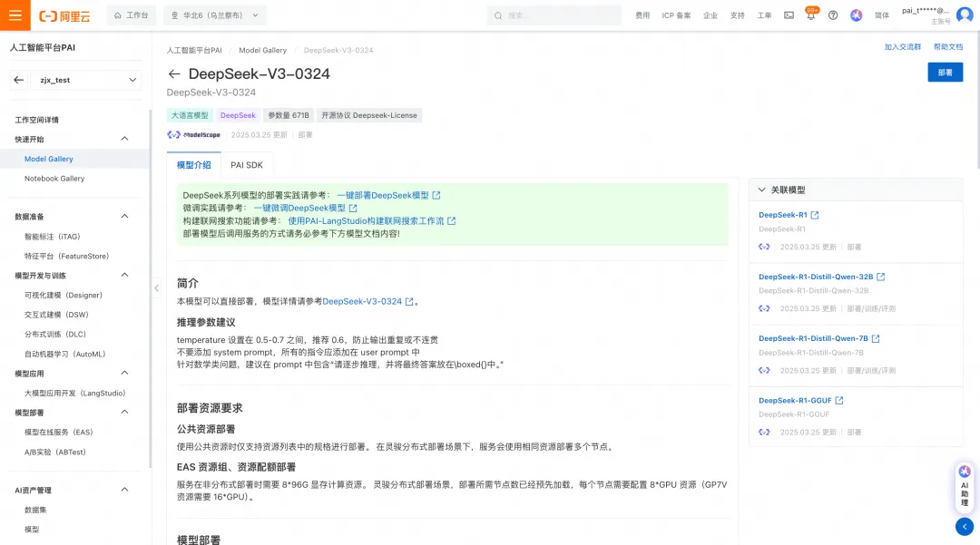980x545 pixels.
Task: Click back arrow next to zjx_test workspace
Action: (x=19, y=80)
